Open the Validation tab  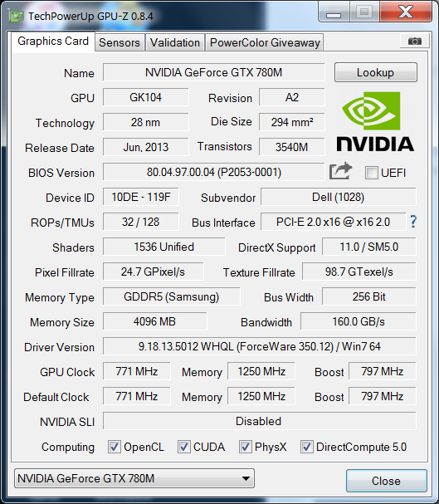click(x=175, y=42)
